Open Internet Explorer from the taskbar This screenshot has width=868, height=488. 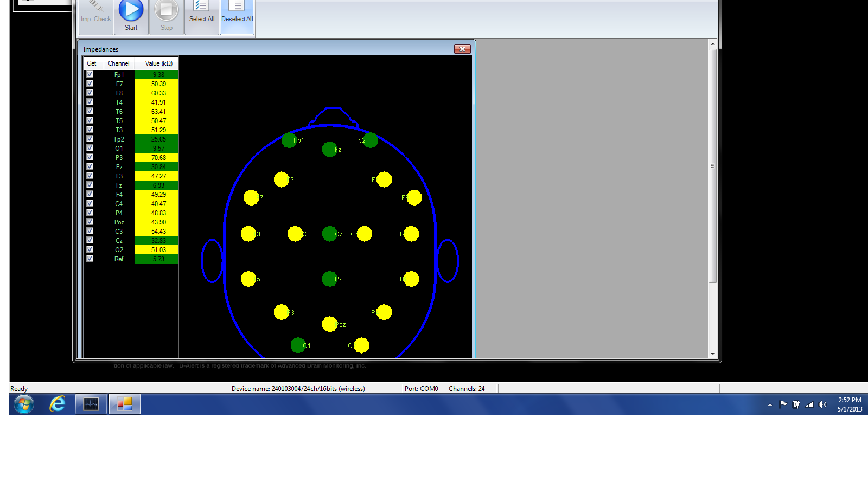tap(58, 404)
